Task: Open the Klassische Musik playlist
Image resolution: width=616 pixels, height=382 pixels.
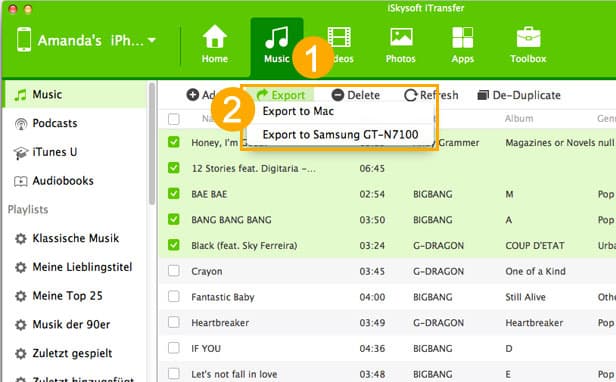Action: (75, 238)
